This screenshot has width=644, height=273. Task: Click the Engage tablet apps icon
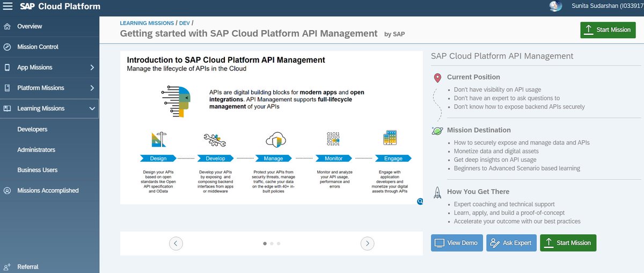[390, 138]
